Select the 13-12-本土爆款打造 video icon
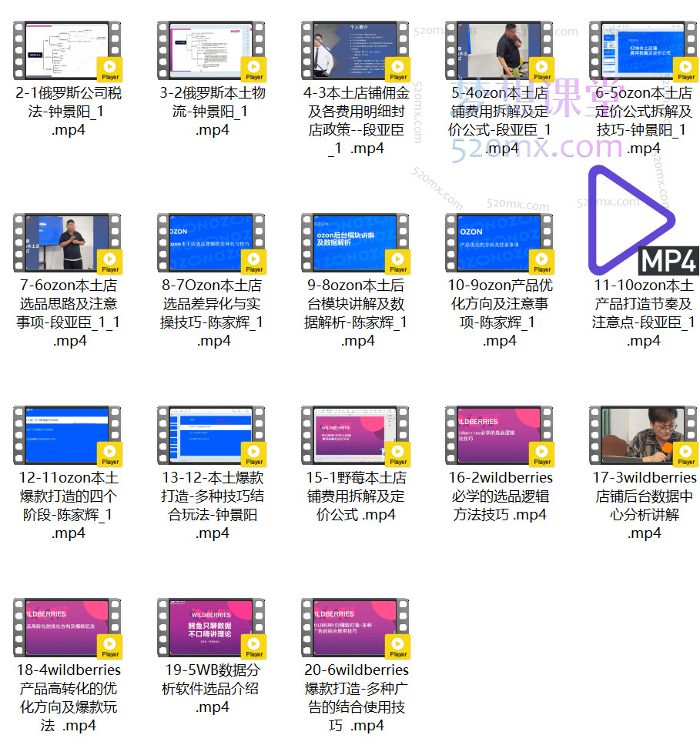700x745 pixels. tap(212, 435)
